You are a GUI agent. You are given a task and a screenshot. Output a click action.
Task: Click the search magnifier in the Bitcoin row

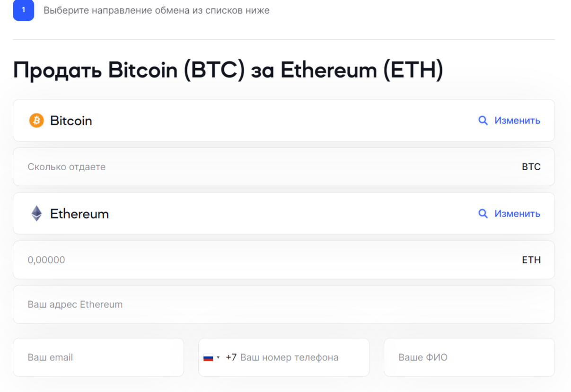click(x=483, y=121)
